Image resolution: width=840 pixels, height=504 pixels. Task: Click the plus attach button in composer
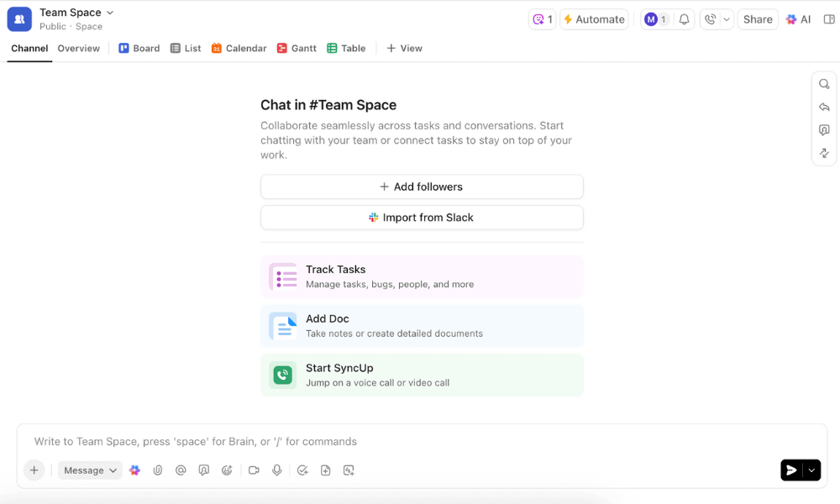click(x=34, y=470)
